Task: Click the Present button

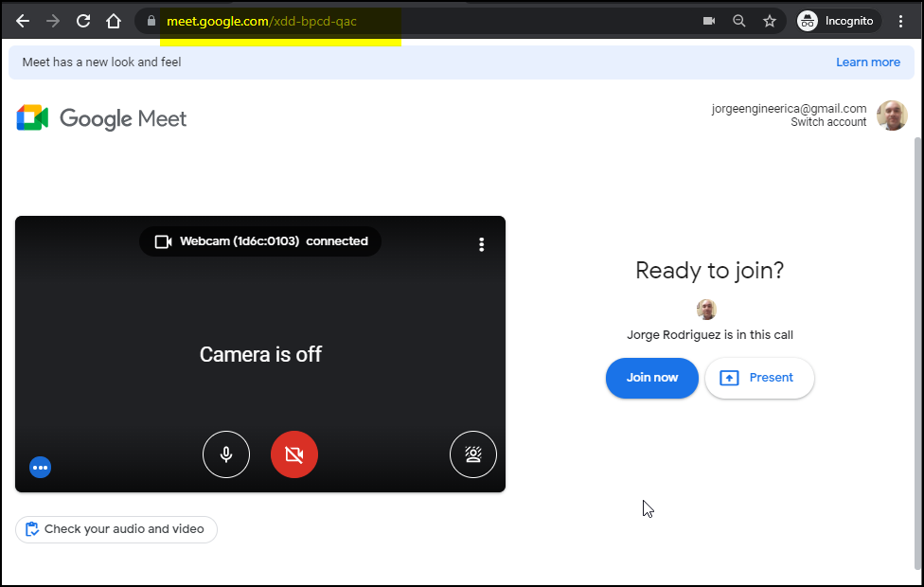Action: [759, 378]
